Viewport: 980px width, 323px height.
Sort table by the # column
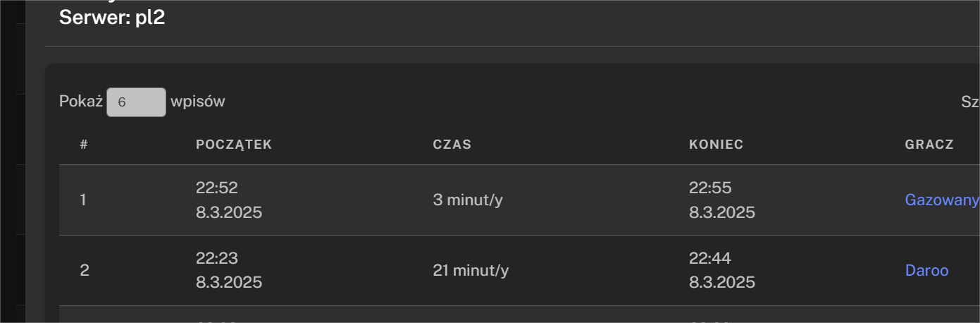[84, 145]
